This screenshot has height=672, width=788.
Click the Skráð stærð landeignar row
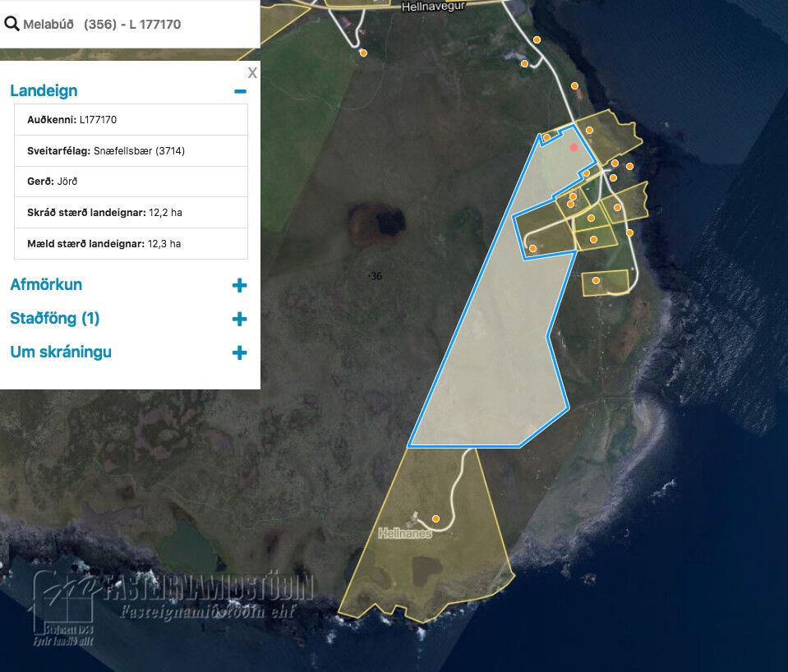(131, 213)
